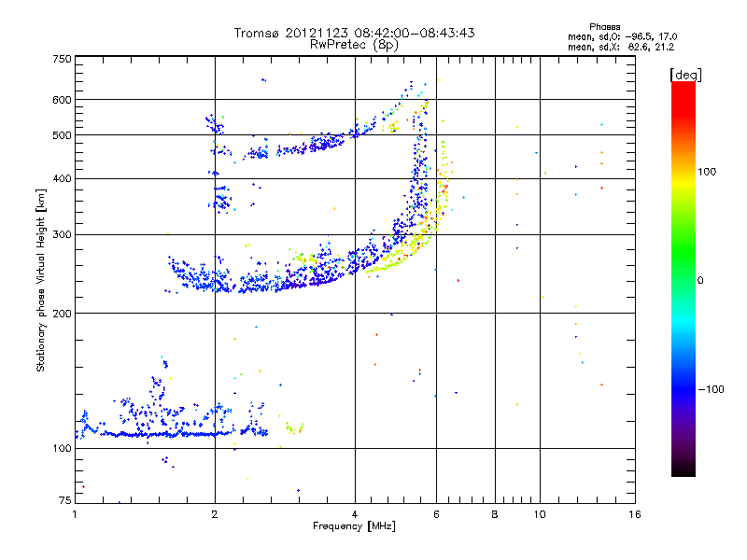747x560 pixels.
Task: Click the x-axis tick label '4'
Action: coord(355,514)
